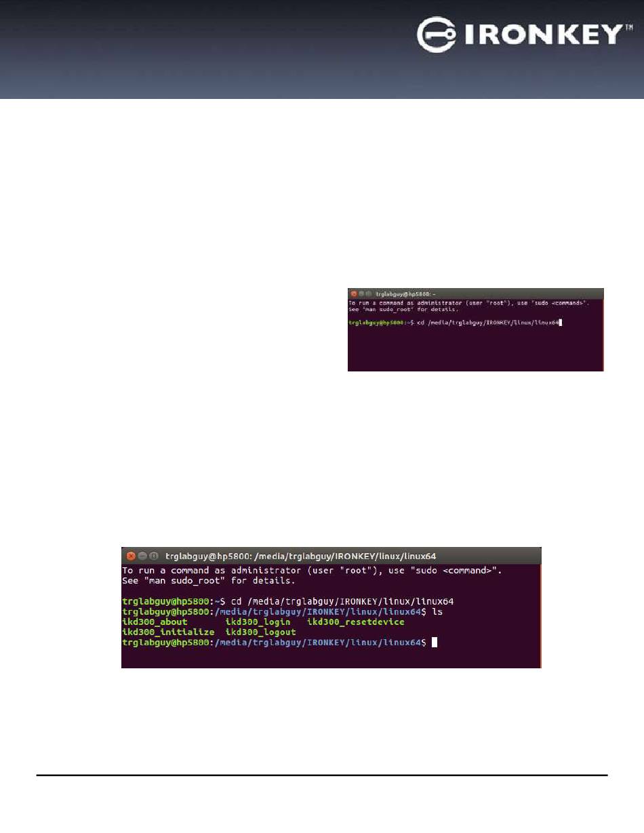Click the cd command line in linux64 terminal
This screenshot has width=644, height=833.
pyautogui.click(x=288, y=601)
